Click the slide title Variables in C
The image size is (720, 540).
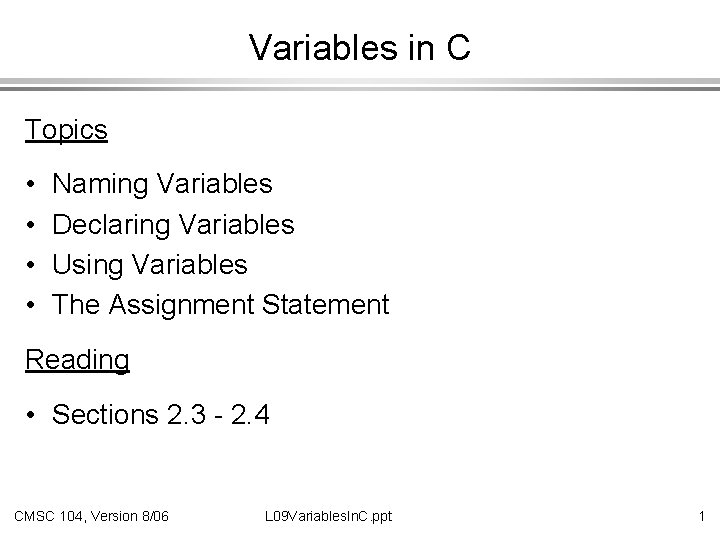pyautogui.click(x=360, y=47)
